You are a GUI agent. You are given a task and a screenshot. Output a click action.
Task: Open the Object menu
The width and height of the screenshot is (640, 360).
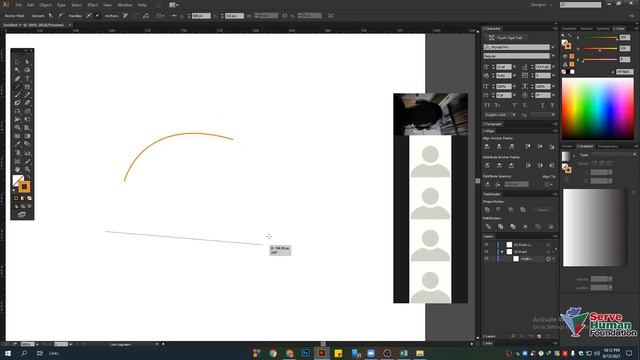point(45,5)
